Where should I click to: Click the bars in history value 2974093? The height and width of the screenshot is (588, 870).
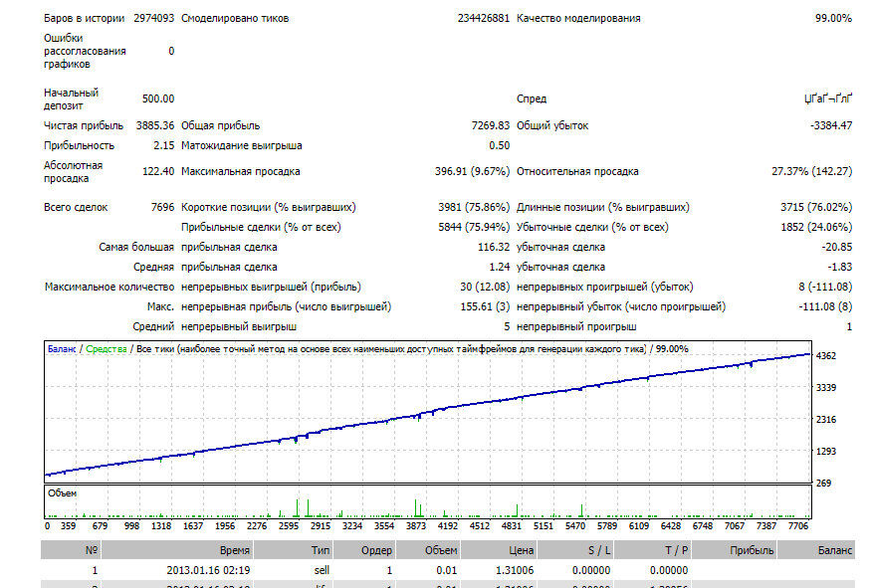tap(153, 18)
